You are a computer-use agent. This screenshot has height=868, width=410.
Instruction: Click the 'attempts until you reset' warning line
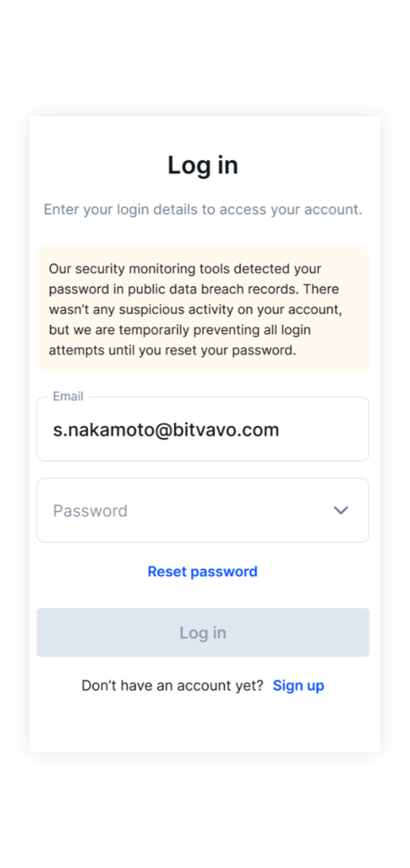pos(172,350)
